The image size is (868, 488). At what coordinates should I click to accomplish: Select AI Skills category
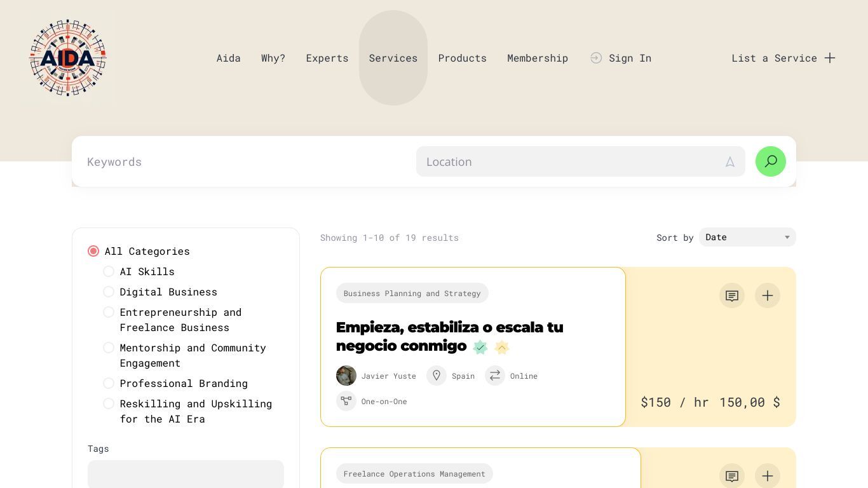(x=109, y=271)
